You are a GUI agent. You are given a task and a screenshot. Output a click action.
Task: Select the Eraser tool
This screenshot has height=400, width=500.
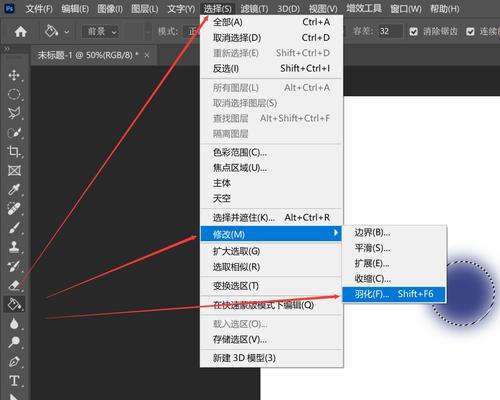tap(14, 285)
